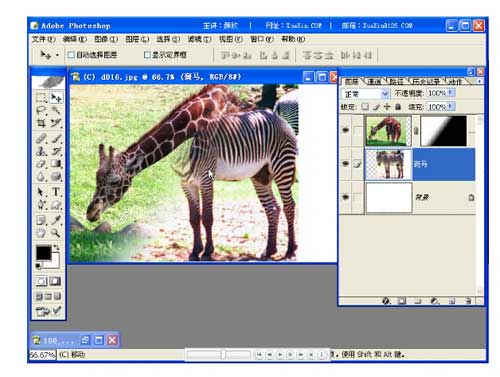
Task: Create new adjustment layer icon
Action: 435,301
